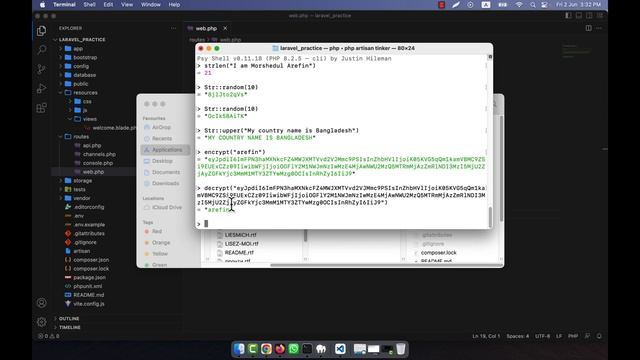Image resolution: width=640 pixels, height=360 pixels.
Task: Select the Yellow tag in Finder sidebar
Action: click(160, 253)
